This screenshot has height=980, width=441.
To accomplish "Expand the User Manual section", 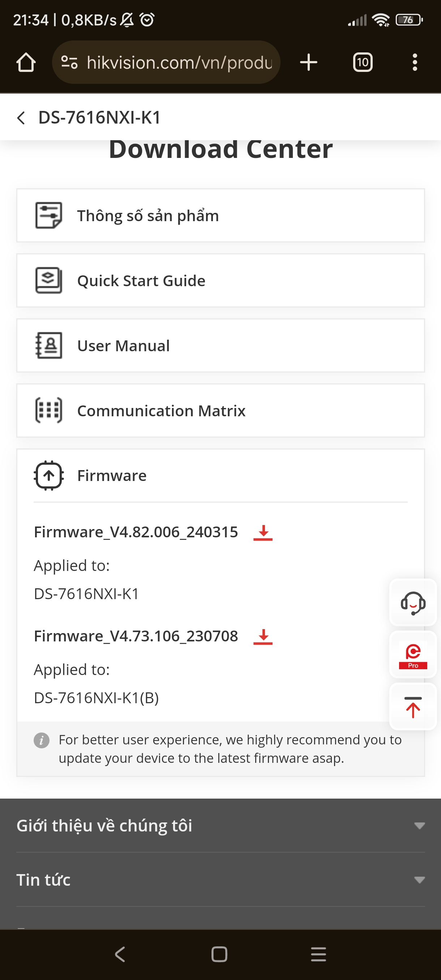I will point(220,346).
